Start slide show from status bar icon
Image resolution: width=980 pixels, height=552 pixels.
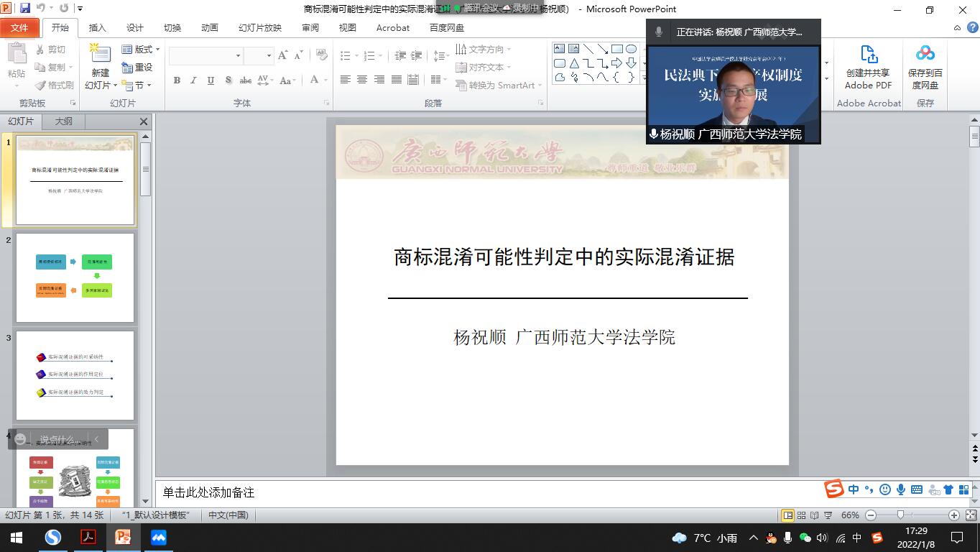828,515
